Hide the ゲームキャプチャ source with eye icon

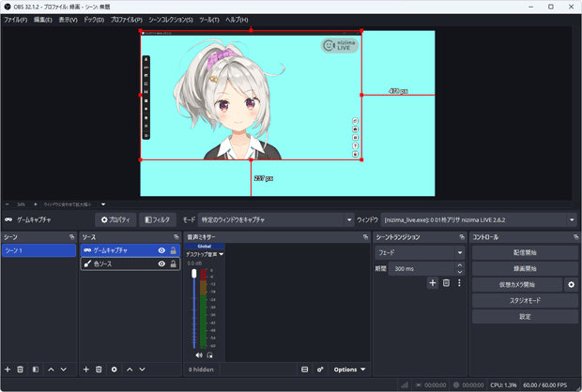[x=161, y=250]
